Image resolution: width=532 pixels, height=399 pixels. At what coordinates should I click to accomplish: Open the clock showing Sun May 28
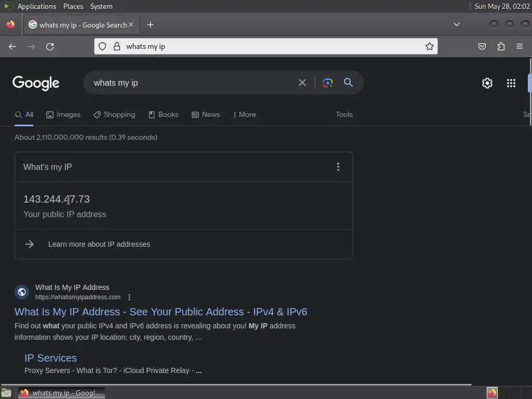coord(502,6)
